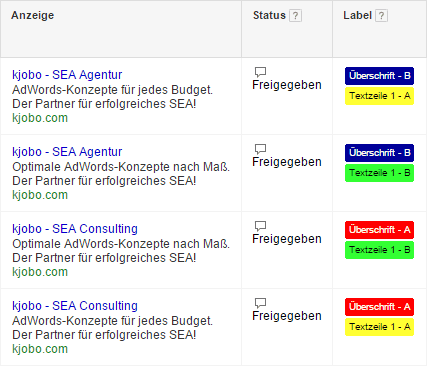
Task: Open status speech bubble of third ad
Action: click(x=260, y=226)
